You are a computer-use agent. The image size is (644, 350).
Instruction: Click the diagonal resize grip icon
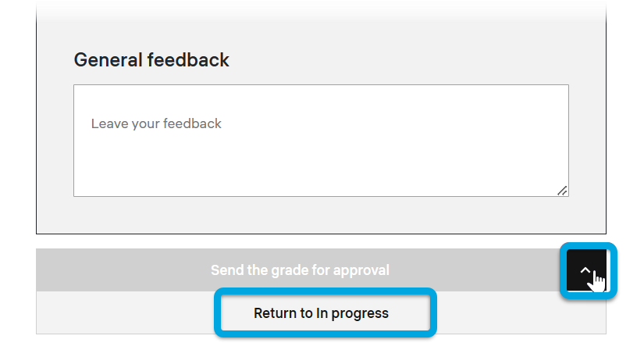point(562,190)
